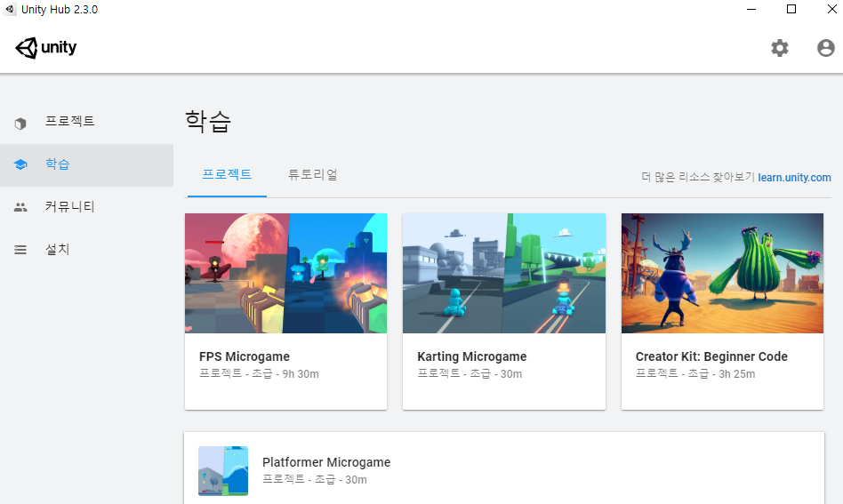
Task: Click the Karting Microgame title text
Action: [x=471, y=356]
